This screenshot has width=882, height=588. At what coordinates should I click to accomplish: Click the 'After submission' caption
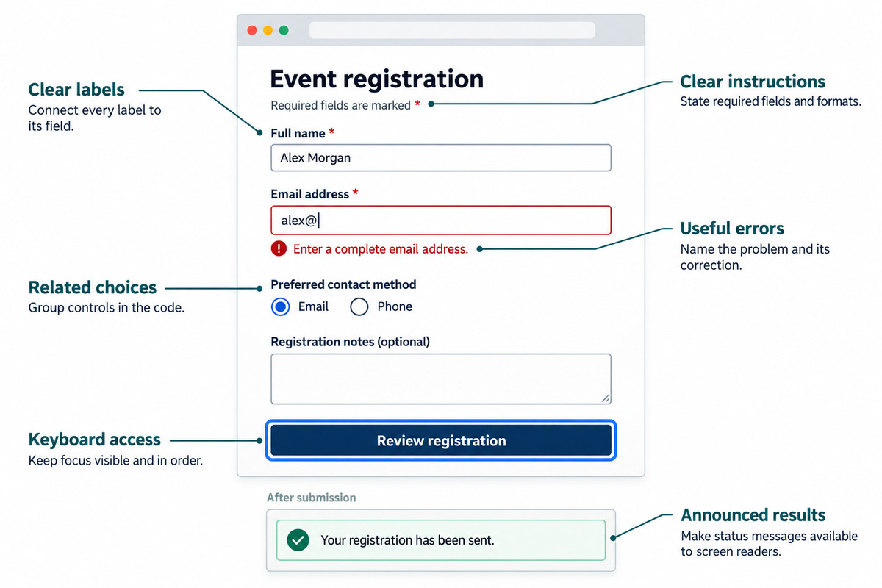pyautogui.click(x=311, y=498)
